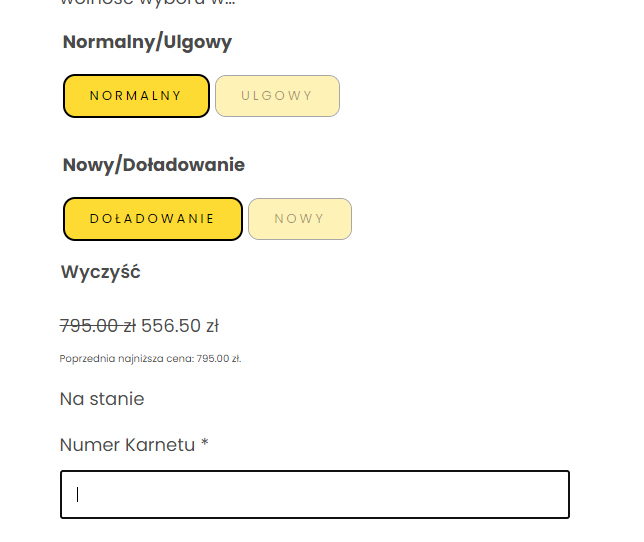This screenshot has height=542, width=644.
Task: Switch ticket type to pale ULGOWY button
Action: tap(277, 96)
